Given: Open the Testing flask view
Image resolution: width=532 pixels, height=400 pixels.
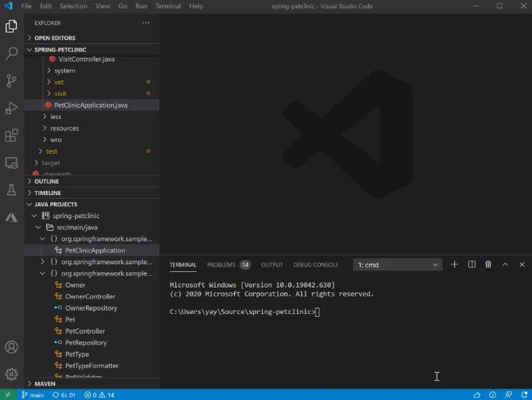Looking at the screenshot, I should [12, 190].
